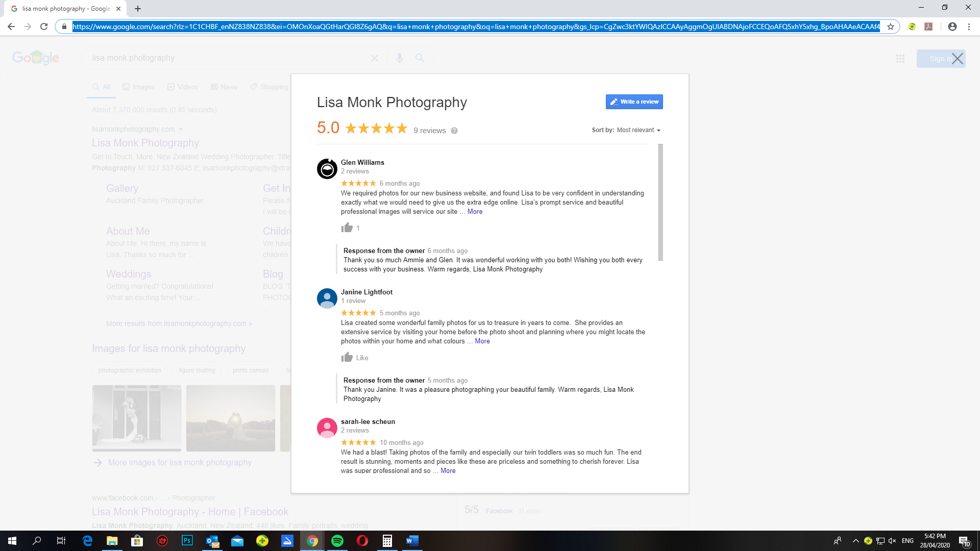Expand sarah-lee scheun's review with More link
The image size is (980, 551).
point(448,471)
